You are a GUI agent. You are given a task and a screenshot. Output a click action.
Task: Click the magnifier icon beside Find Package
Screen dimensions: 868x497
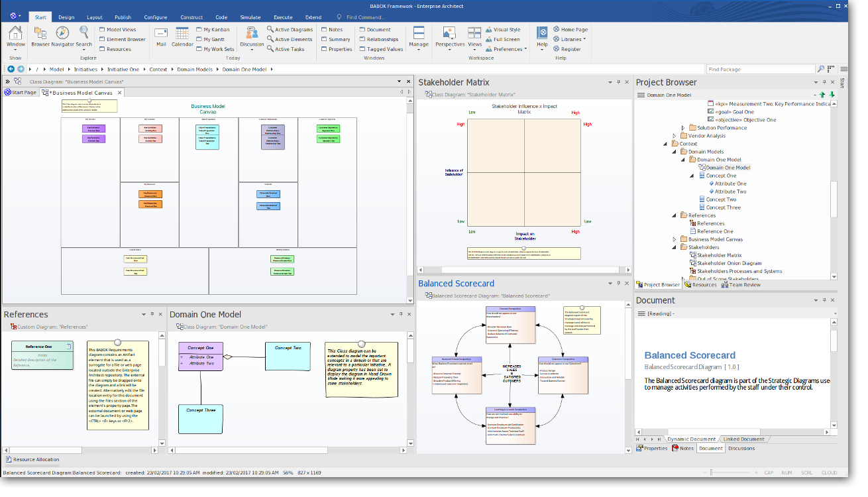821,69
